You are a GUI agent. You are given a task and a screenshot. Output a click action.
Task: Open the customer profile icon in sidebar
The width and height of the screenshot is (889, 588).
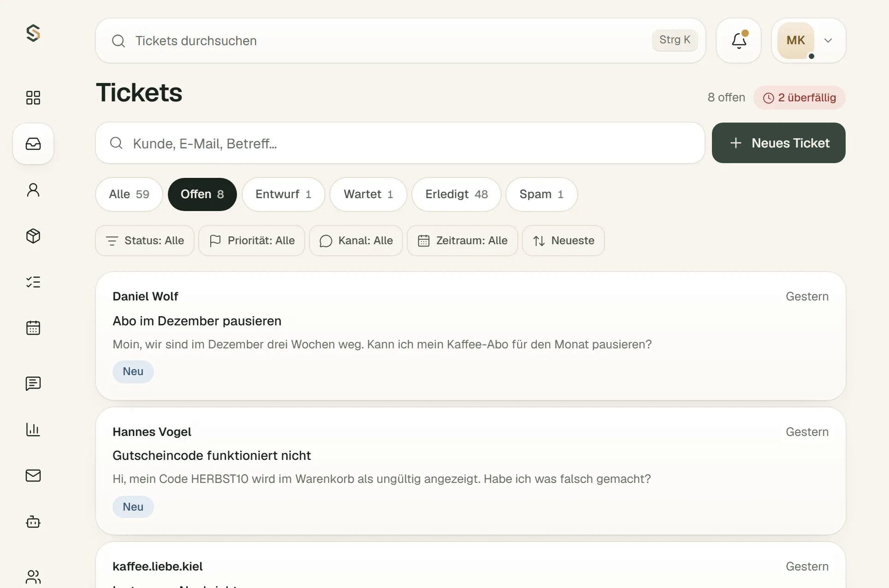point(33,190)
